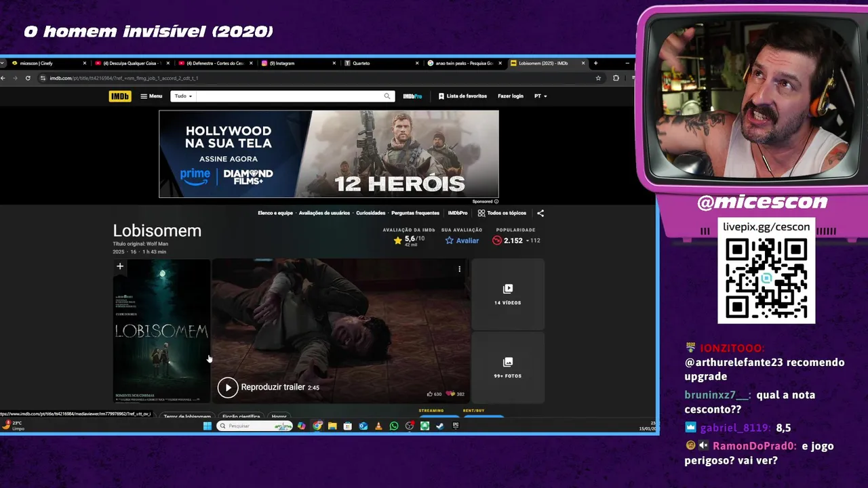Open 'Perguntas frequentes' link
This screenshot has height=488, width=868.
(x=415, y=213)
